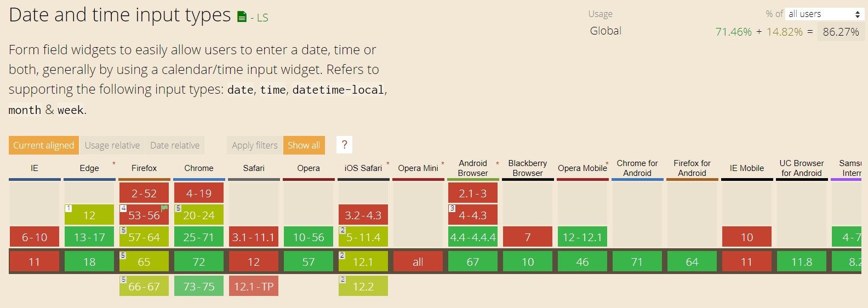The image size is (868, 308).
Task: Select the Current aligned view
Action: 44,145
